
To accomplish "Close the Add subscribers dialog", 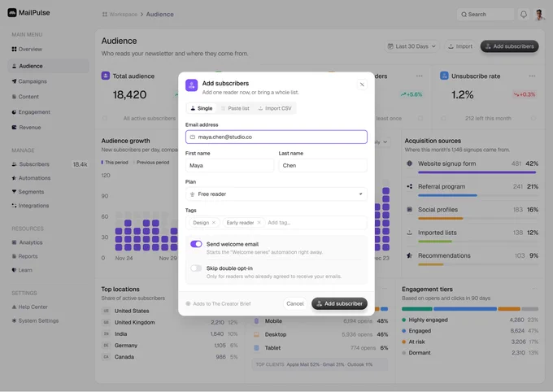I will [x=362, y=85].
